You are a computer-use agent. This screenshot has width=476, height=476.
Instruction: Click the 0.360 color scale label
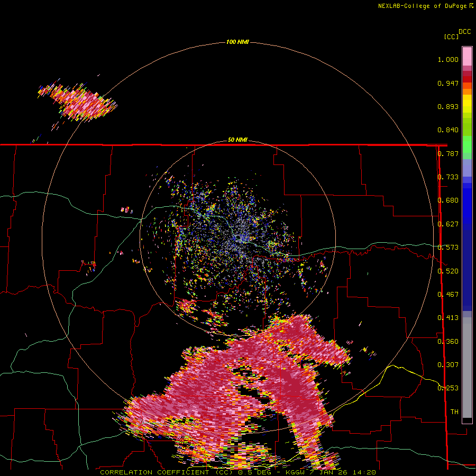(448, 342)
